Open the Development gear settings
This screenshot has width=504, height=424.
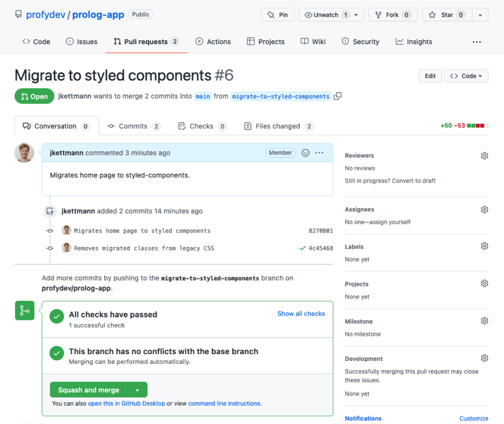coord(485,358)
